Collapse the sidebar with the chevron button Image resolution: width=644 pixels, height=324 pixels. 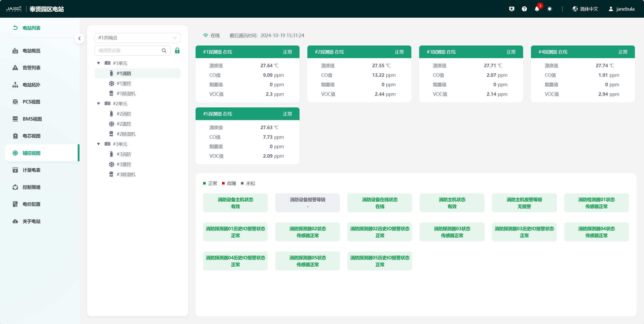tap(79, 38)
